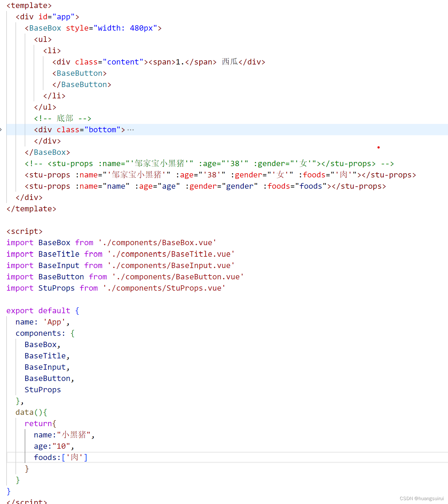
Task: Click the components: { line
Action: pos(45,333)
